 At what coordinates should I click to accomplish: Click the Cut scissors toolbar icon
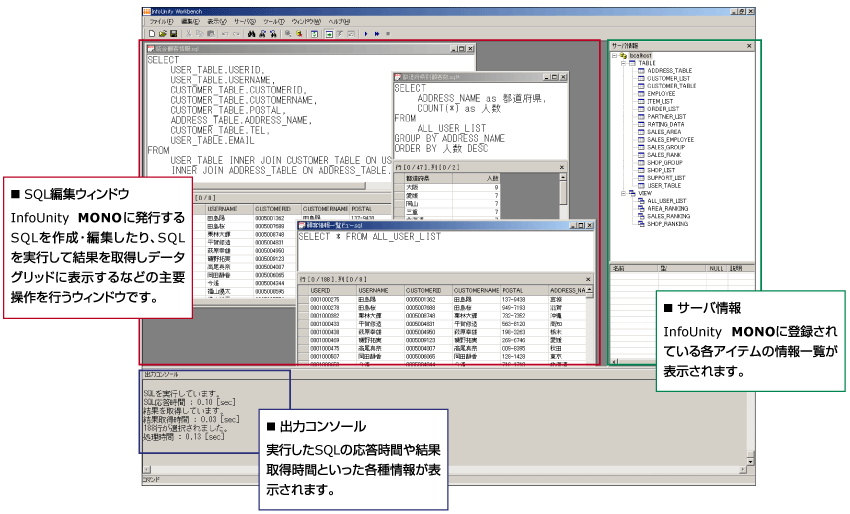[189, 34]
